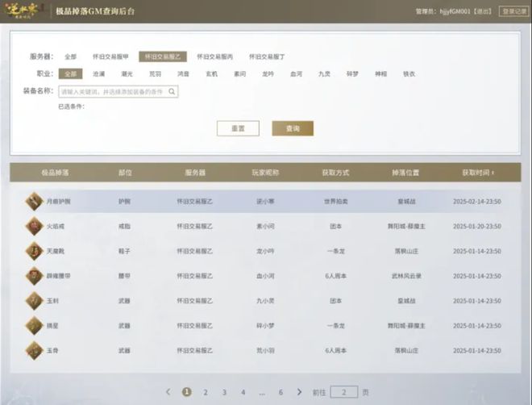Click the 天魔靴 item icon
Image resolution: width=532 pixels, height=405 pixels.
pyautogui.click(x=35, y=251)
